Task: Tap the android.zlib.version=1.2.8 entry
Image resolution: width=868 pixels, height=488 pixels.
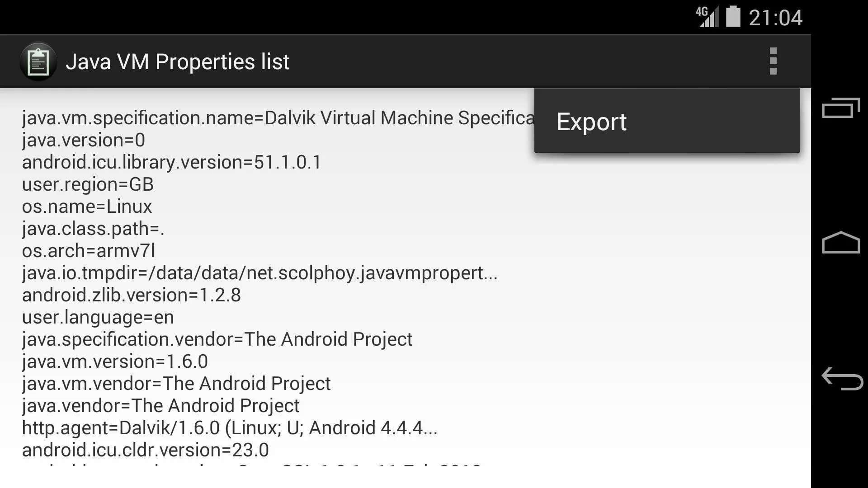Action: tap(132, 295)
